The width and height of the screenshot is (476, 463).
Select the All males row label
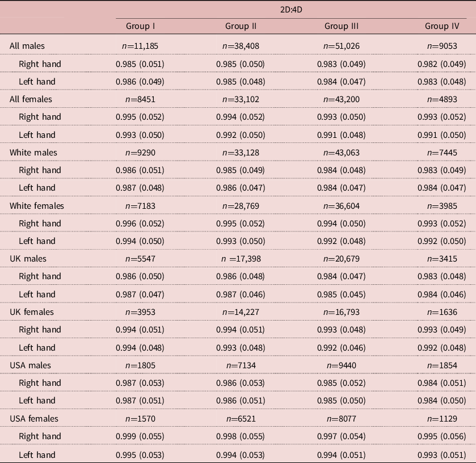pyautogui.click(x=27, y=45)
